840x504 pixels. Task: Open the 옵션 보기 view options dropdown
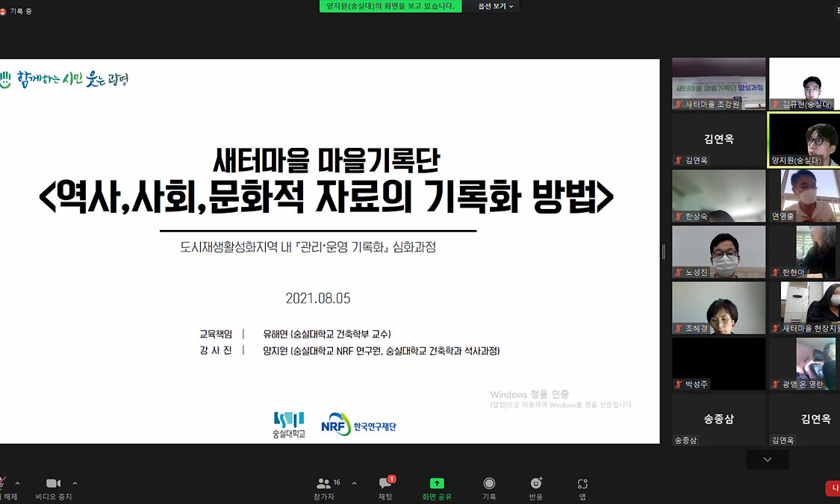pos(495,6)
